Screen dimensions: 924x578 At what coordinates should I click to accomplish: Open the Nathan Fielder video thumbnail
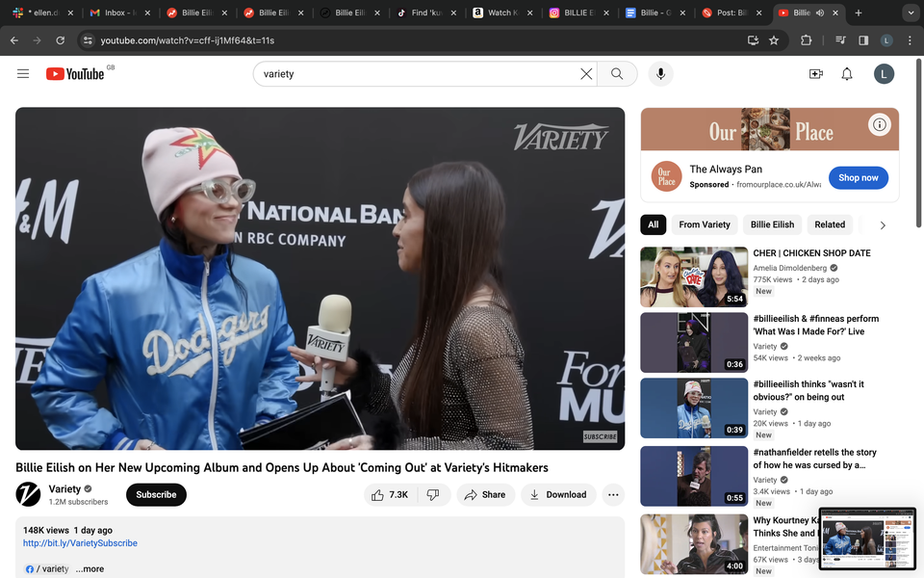[x=694, y=476]
